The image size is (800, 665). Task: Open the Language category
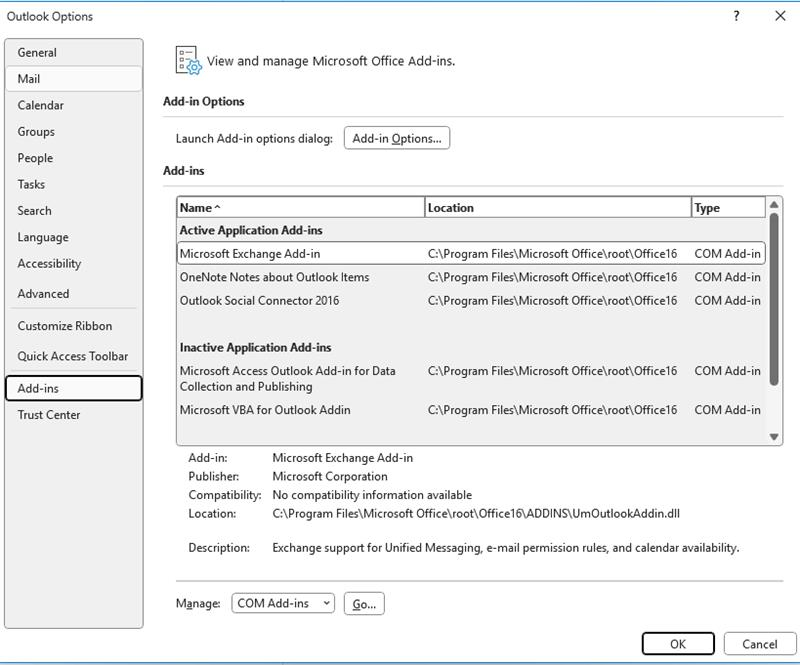pos(73,237)
